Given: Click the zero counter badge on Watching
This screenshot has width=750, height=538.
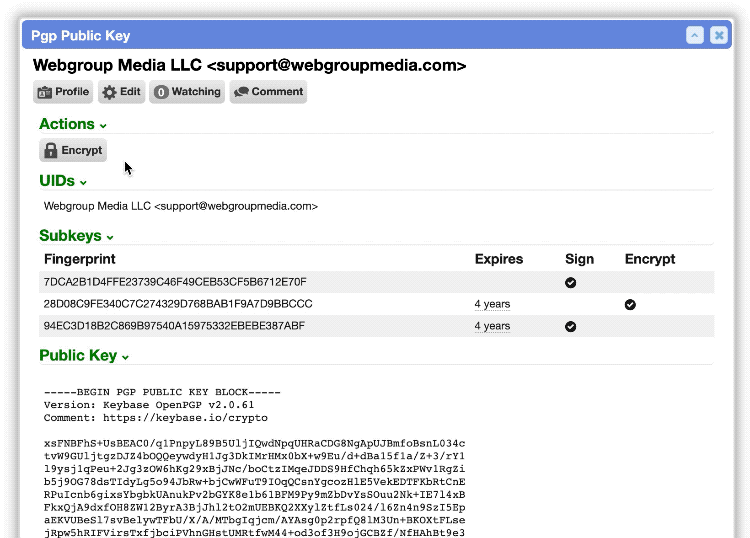Looking at the screenshot, I should pos(161,92).
